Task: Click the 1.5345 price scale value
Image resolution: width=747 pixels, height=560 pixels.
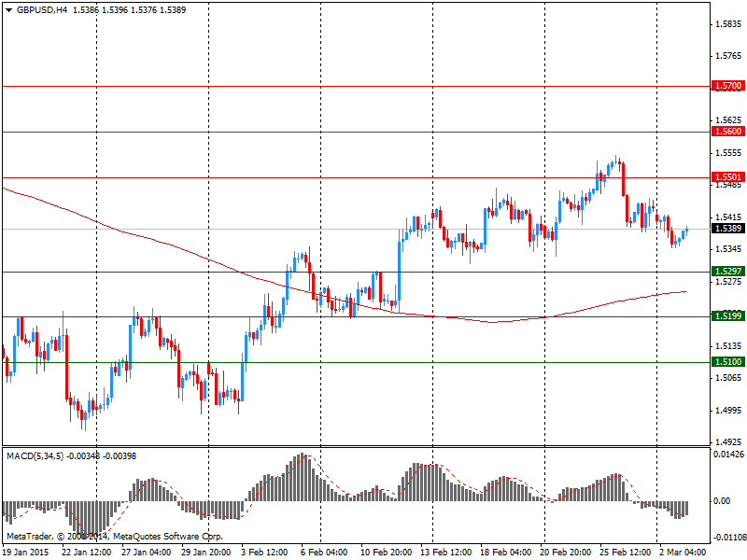Action: [x=728, y=249]
